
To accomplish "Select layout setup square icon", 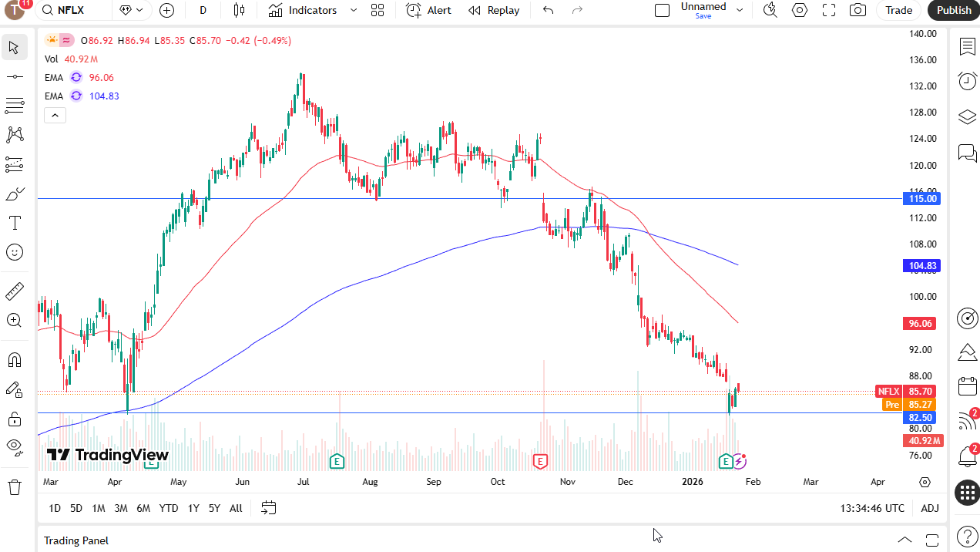I will [x=662, y=10].
